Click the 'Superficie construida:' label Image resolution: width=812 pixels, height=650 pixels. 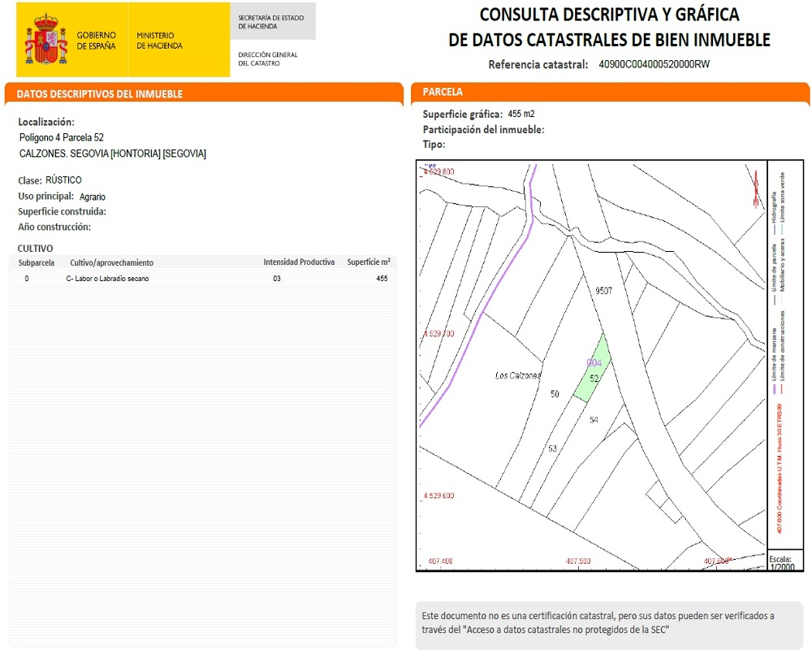pos(63,211)
